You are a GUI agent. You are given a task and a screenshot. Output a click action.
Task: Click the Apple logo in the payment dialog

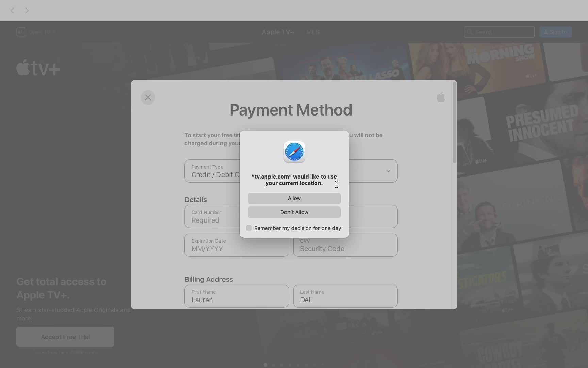(441, 97)
